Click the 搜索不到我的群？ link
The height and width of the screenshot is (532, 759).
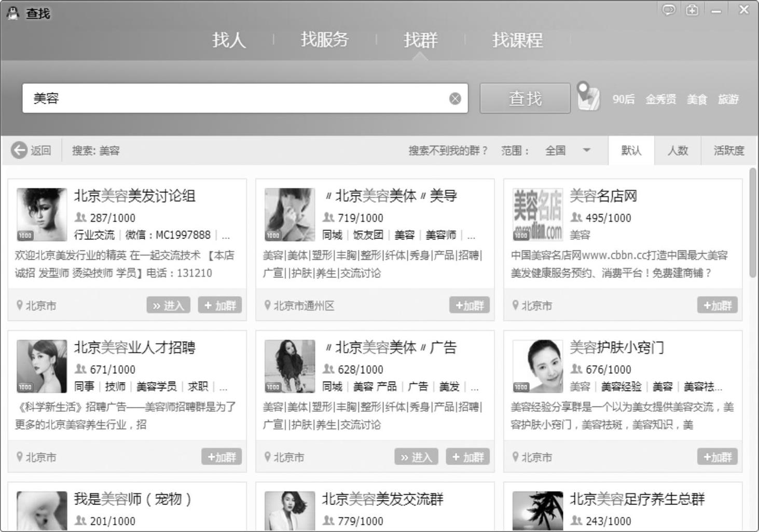point(448,150)
